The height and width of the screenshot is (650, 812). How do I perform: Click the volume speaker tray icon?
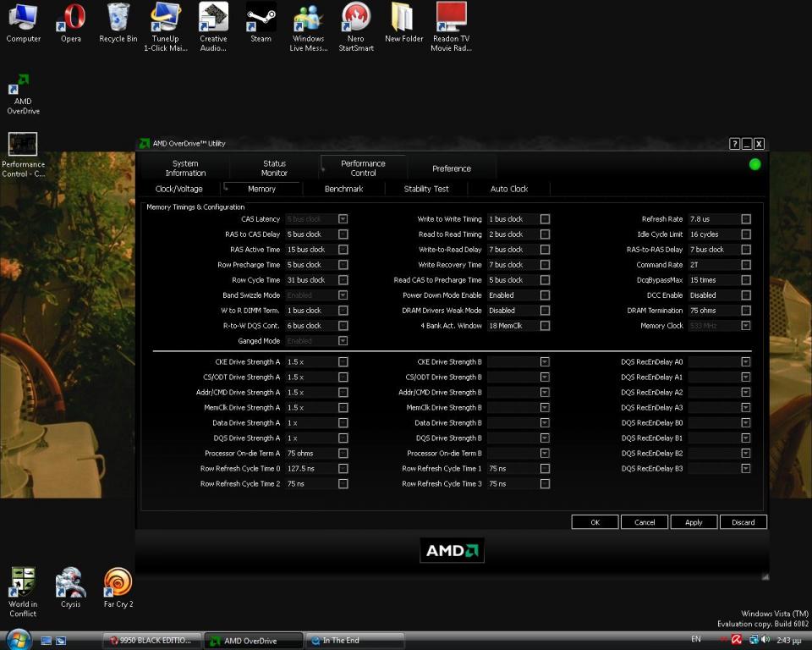765,640
